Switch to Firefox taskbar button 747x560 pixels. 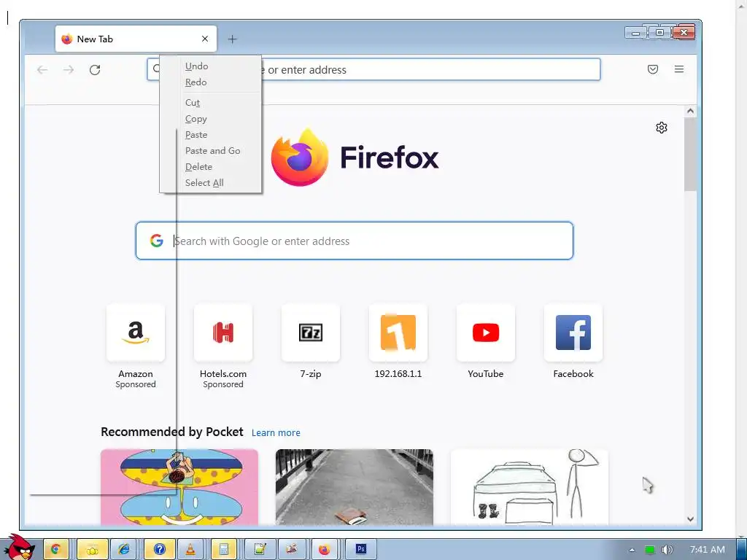(x=325, y=550)
